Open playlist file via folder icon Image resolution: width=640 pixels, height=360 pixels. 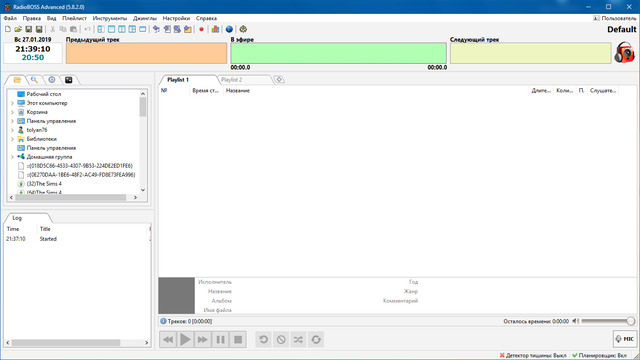pyautogui.click(x=18, y=29)
